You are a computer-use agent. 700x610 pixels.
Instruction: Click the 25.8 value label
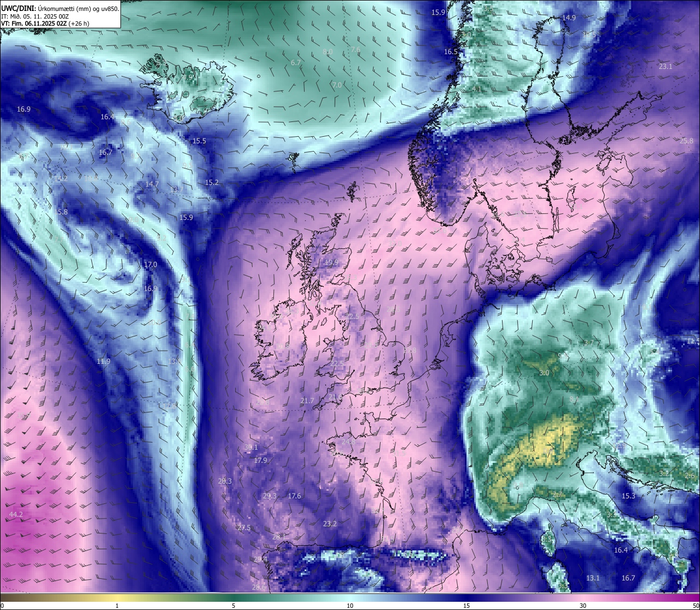(x=686, y=141)
